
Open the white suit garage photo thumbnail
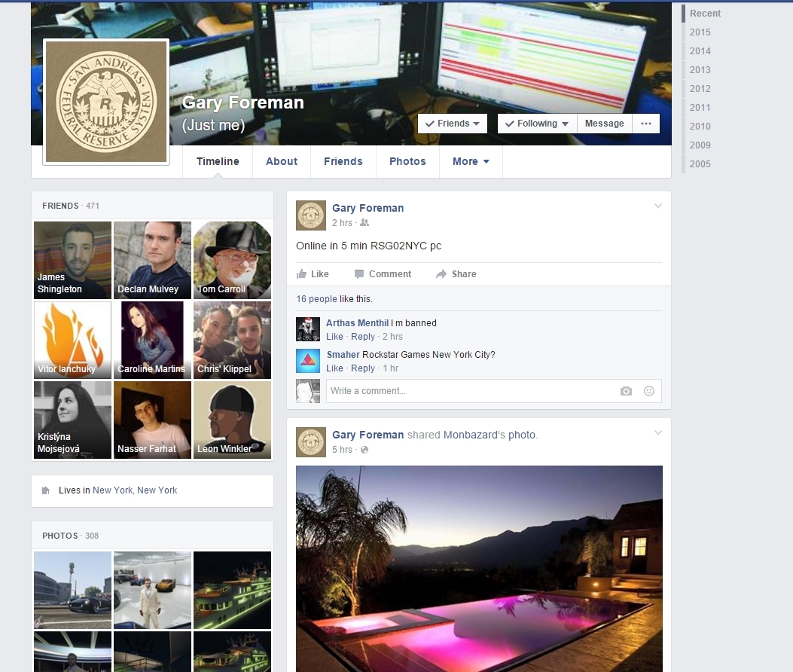coord(152,590)
